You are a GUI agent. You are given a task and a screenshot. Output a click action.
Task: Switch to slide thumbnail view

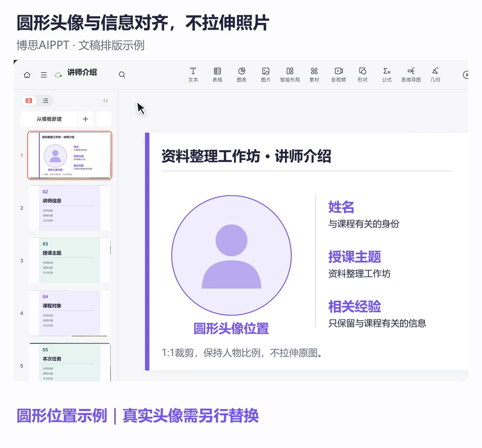29,101
